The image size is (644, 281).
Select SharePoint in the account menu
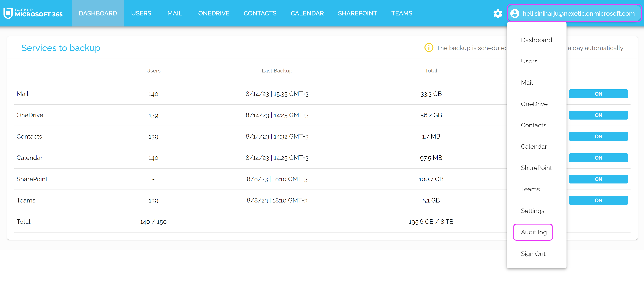click(536, 168)
